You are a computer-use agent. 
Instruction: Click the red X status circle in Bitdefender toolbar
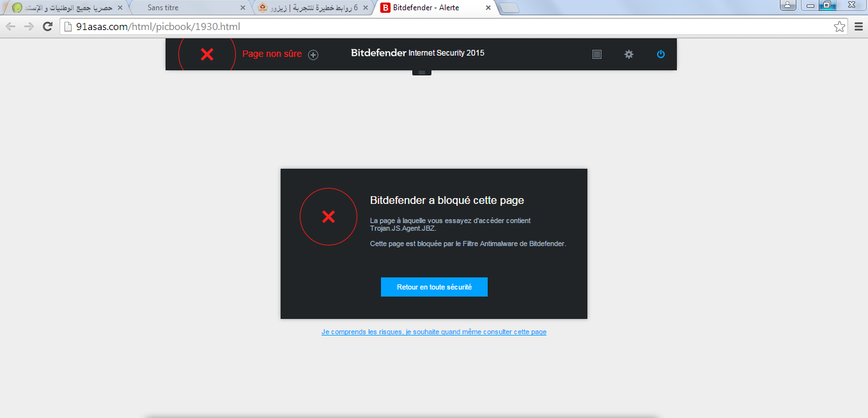[x=207, y=54]
